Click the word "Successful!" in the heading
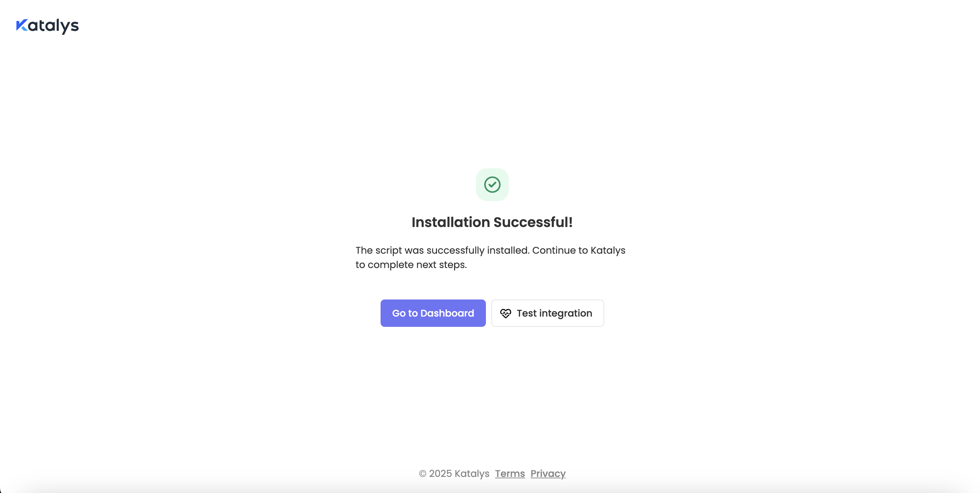Viewport: 980px width, 493px height. (x=533, y=222)
